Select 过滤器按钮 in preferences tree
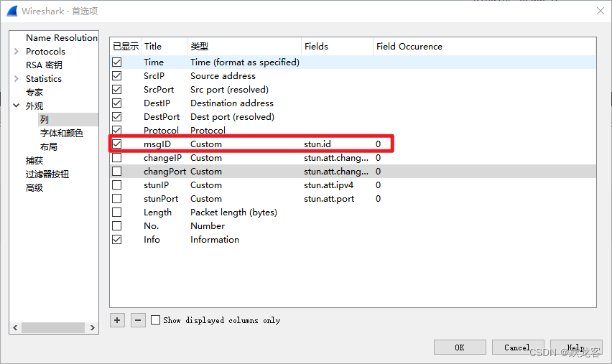612x364 pixels. pos(47,174)
